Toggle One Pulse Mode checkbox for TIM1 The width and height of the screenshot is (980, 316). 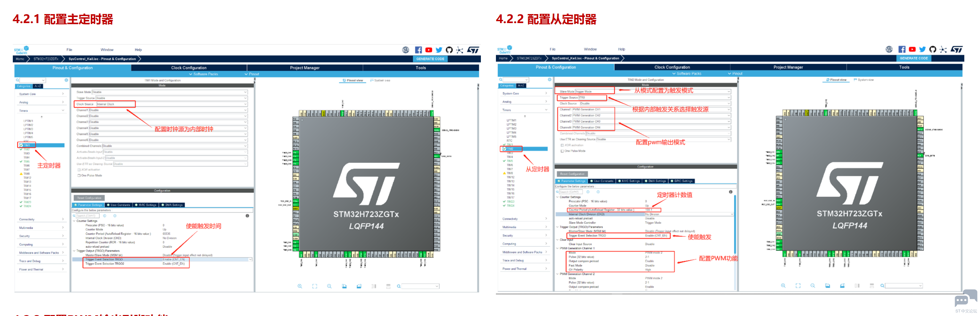click(x=79, y=176)
